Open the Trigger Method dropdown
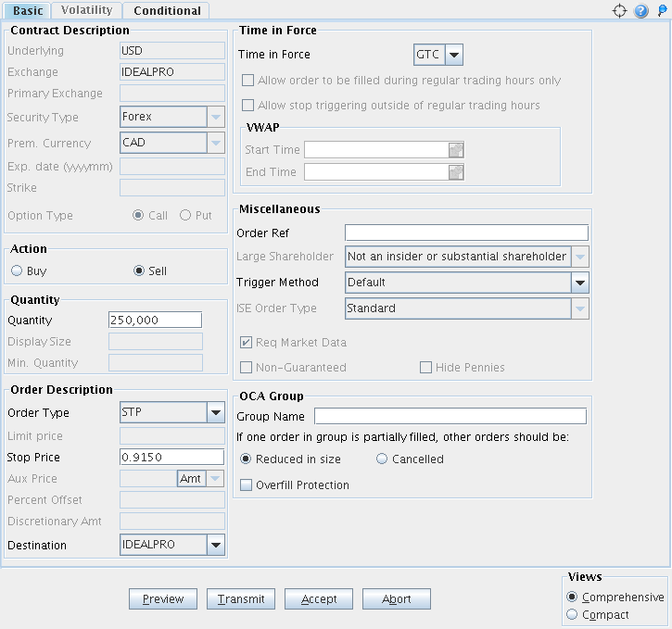 [579, 283]
